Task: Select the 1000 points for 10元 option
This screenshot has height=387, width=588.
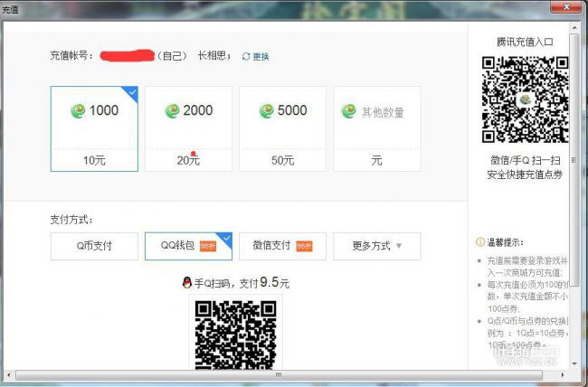Action: pos(94,128)
